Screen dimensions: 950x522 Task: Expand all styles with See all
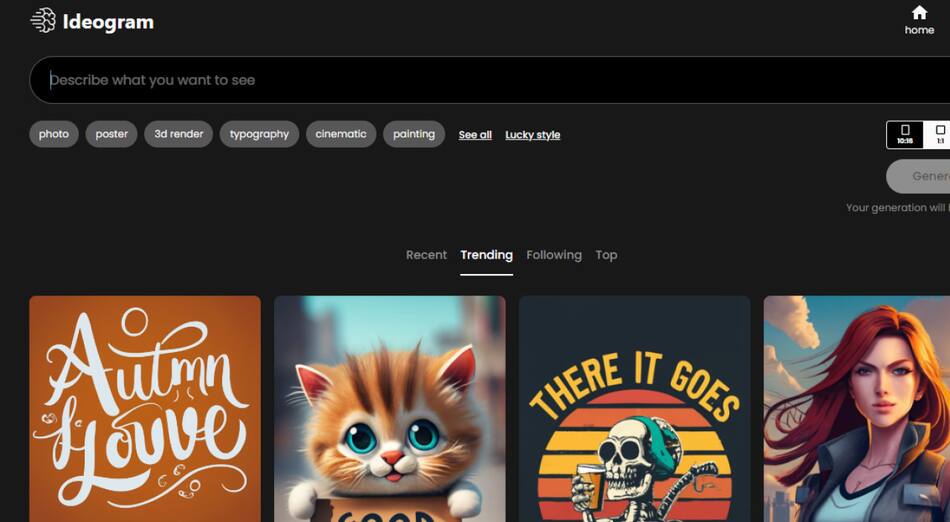(x=475, y=135)
